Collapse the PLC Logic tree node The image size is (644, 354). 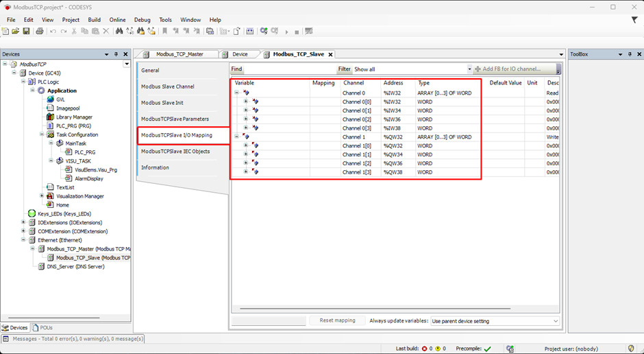23,82
